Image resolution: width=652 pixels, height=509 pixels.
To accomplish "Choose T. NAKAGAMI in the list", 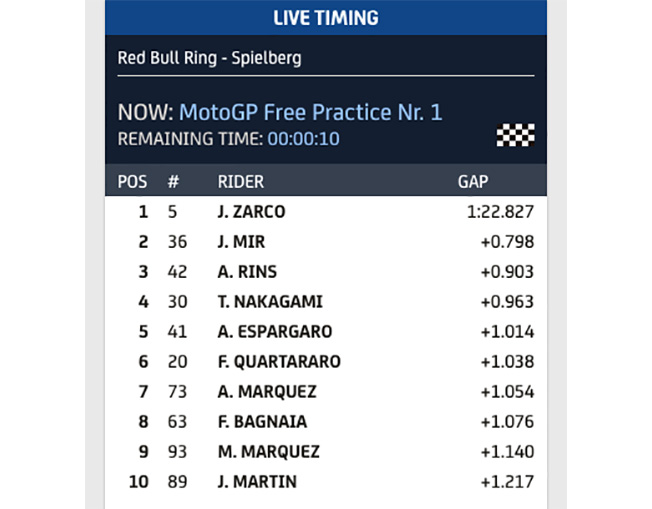I will click(270, 301).
